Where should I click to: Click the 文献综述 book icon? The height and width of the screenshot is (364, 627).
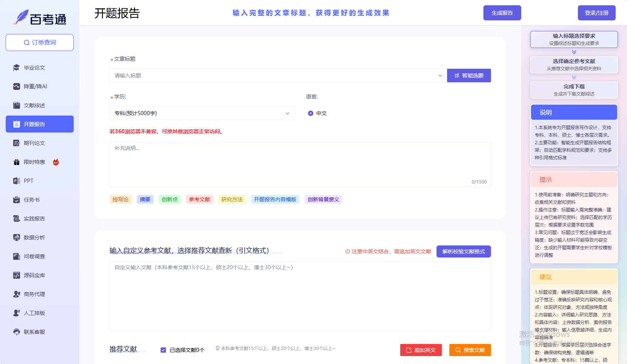(16, 105)
